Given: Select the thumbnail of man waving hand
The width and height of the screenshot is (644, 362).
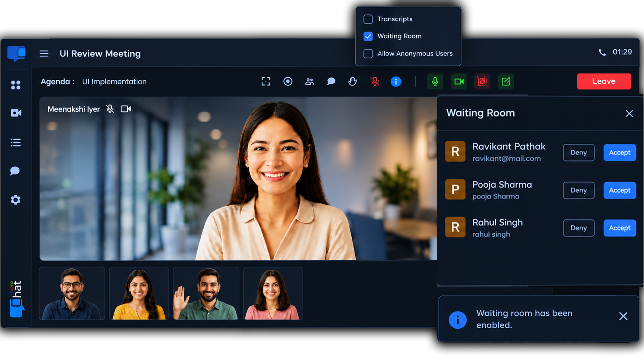Looking at the screenshot, I should 206,293.
